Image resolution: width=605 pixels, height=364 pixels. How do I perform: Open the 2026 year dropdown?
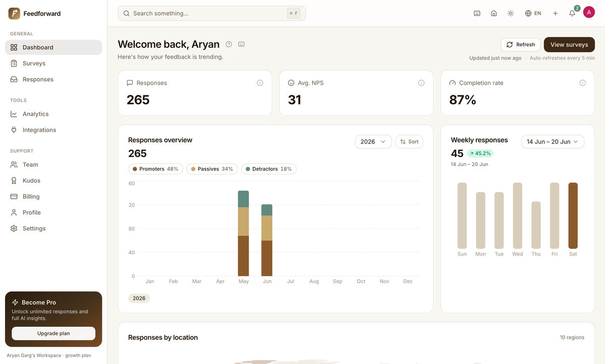(x=374, y=142)
